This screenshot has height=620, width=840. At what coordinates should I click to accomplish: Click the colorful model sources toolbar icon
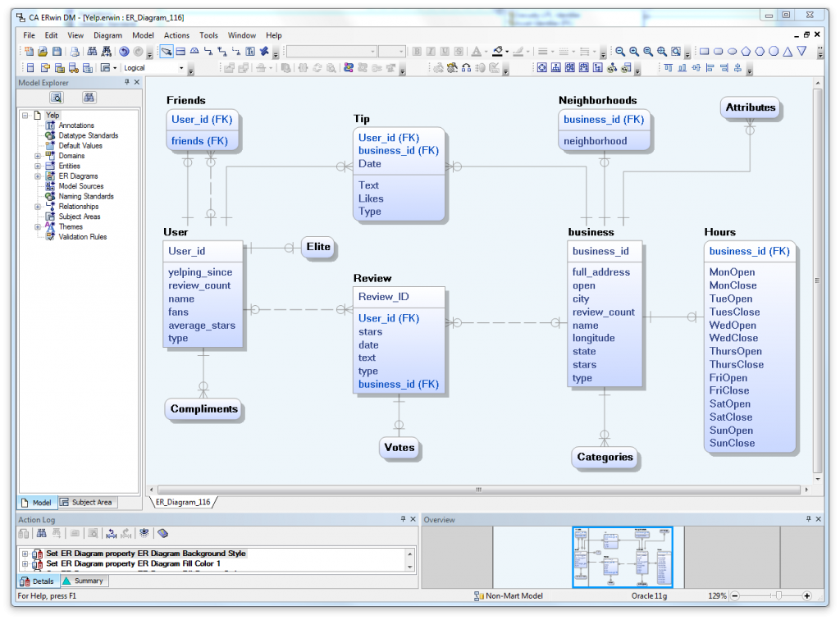click(349, 68)
